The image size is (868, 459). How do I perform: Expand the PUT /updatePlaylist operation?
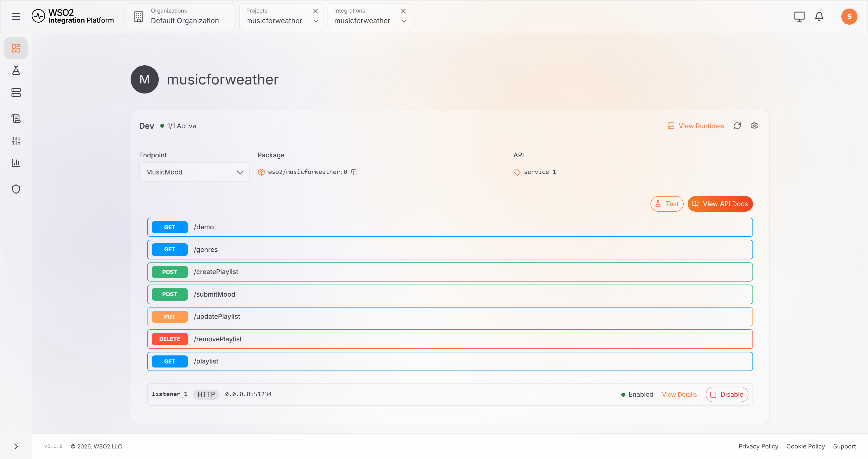450,317
